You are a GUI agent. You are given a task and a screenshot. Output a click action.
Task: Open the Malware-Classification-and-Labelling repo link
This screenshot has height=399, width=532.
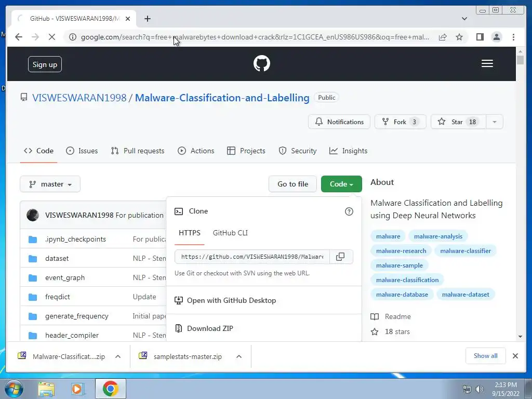click(x=222, y=98)
